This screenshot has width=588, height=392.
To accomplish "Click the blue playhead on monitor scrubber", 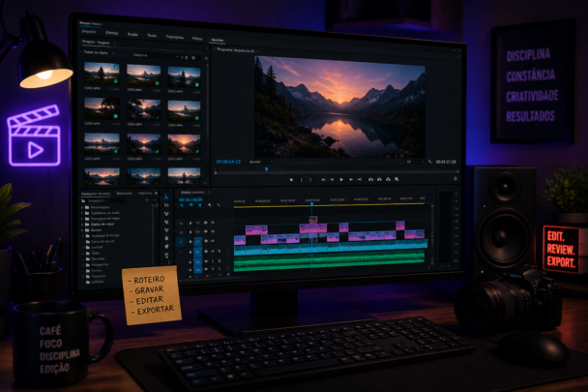I will click(x=267, y=169).
